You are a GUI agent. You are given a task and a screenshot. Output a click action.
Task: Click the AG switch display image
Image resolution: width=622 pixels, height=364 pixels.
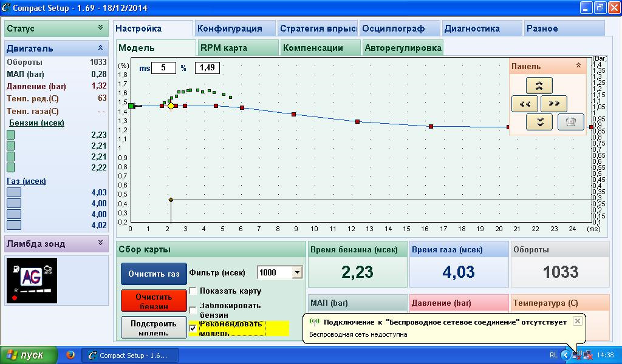click(x=32, y=280)
